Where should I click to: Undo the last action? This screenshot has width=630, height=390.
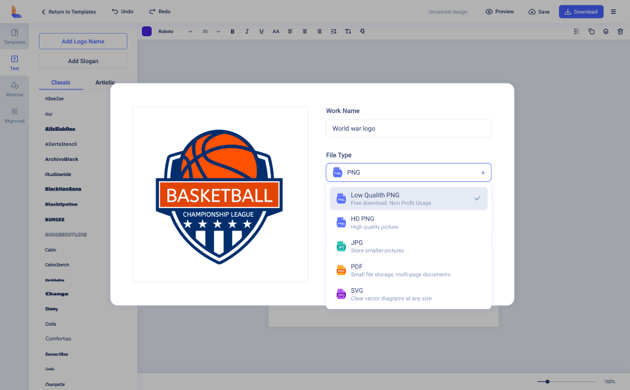123,12
